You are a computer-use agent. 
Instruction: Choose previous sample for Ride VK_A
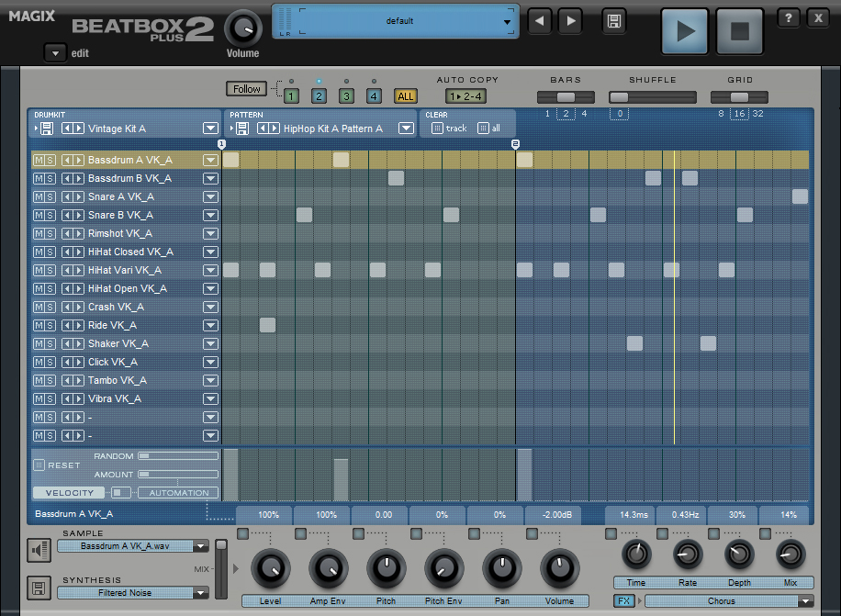click(67, 325)
